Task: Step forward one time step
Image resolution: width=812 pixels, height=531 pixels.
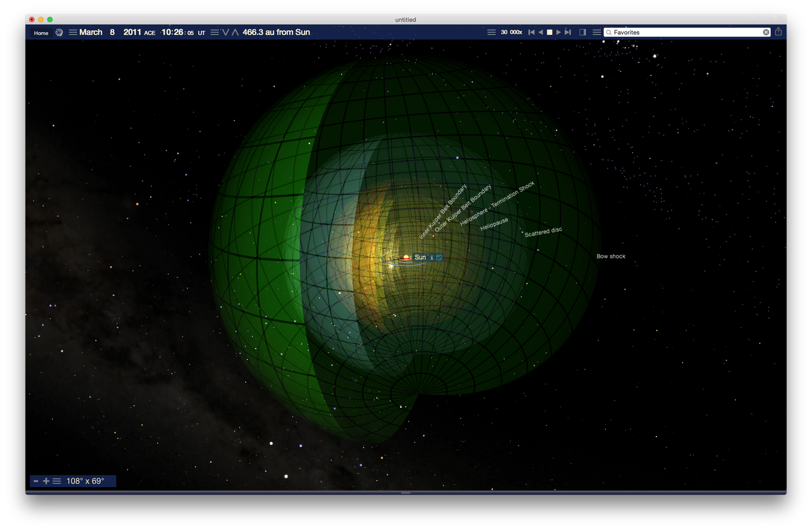Action: coord(568,33)
